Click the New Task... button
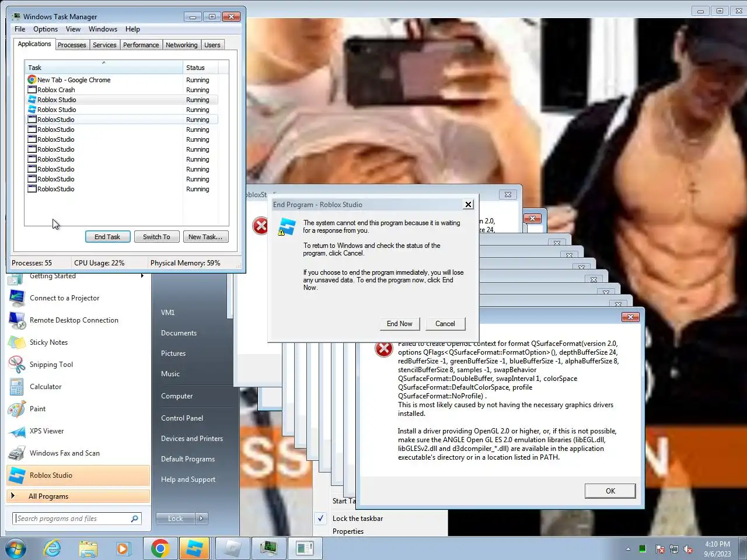The width and height of the screenshot is (747, 560). (205, 237)
